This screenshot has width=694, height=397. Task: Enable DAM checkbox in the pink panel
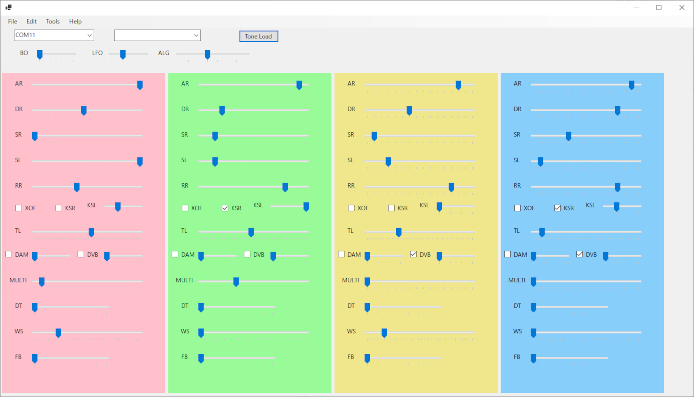(8, 254)
